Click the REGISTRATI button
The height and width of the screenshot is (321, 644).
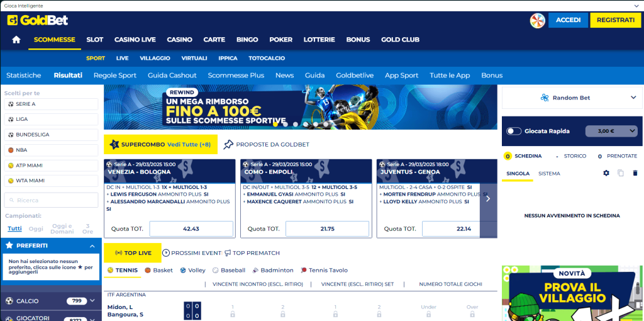(x=616, y=20)
